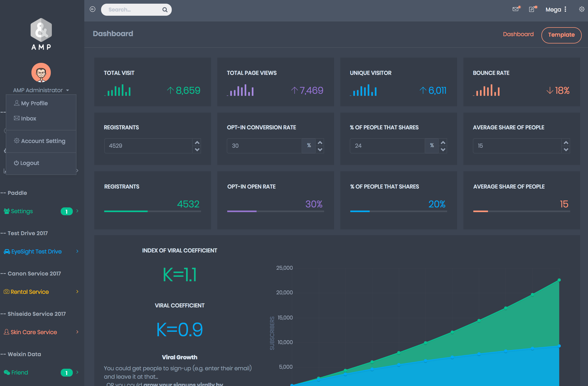
Task: Click the Account Setting gear icon
Action: click(17, 141)
